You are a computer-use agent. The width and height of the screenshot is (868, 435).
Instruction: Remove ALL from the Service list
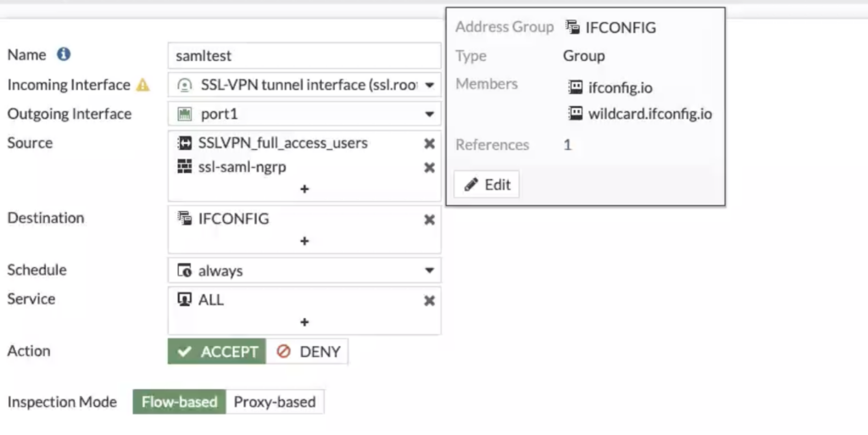[429, 300]
